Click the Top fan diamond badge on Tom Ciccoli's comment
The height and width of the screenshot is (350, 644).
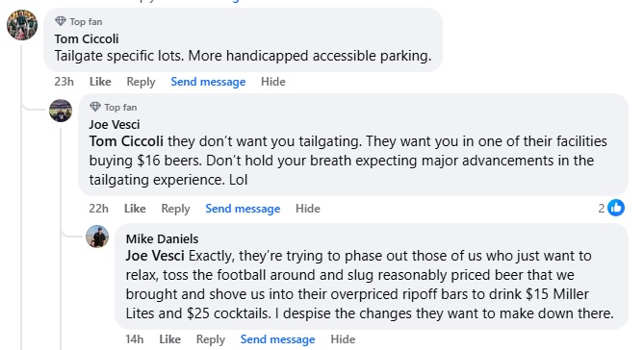tap(61, 21)
